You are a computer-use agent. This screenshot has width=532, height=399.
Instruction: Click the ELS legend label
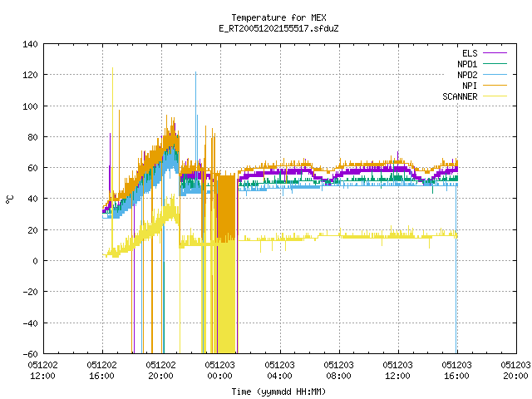(x=470, y=53)
